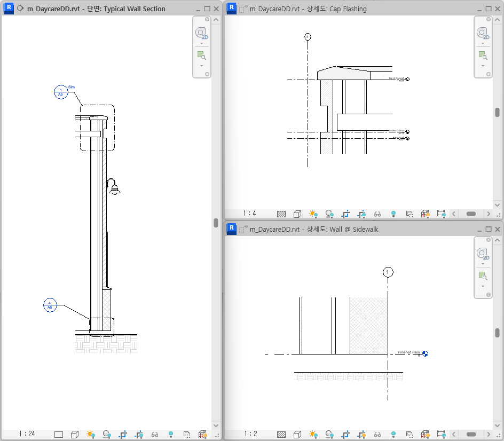Open Visual Style cube in Typical Wall Section view
Screen dimensions: 504x441
point(75,435)
